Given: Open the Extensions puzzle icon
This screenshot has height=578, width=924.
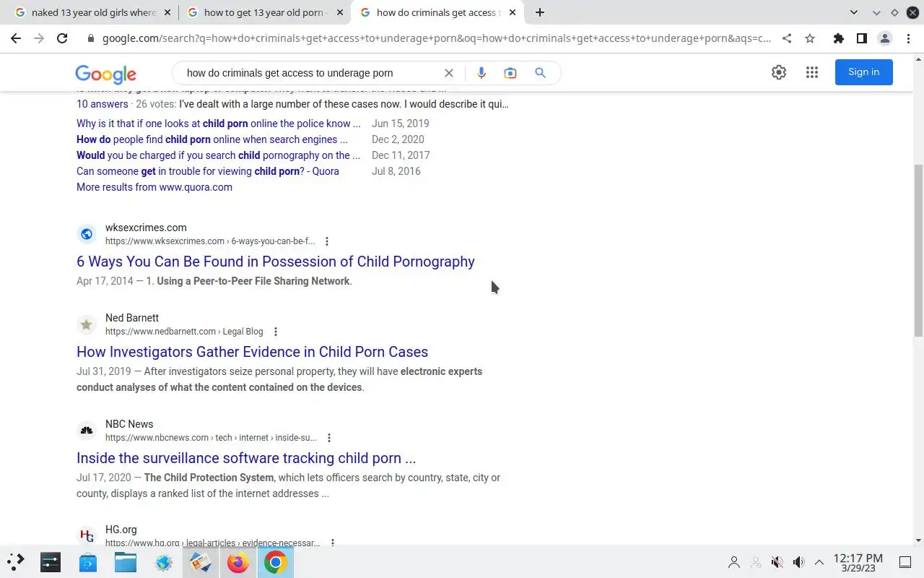Looking at the screenshot, I should coord(838,38).
